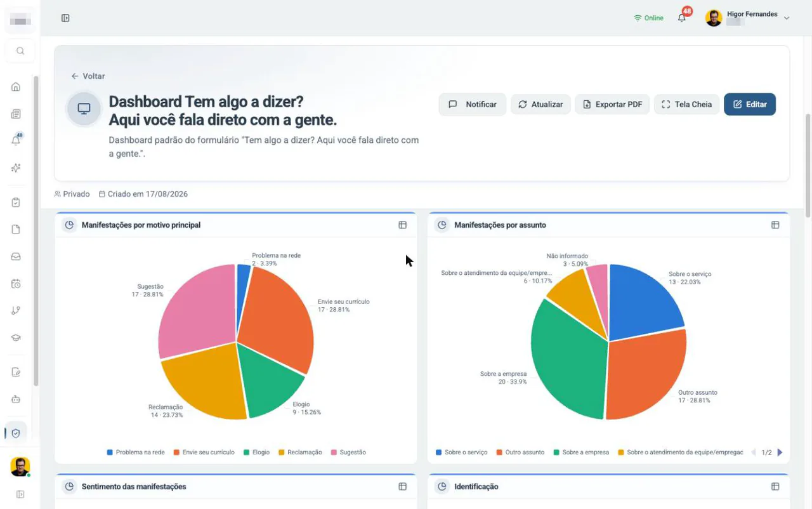Open the newspaper list icon in sidebar
The width and height of the screenshot is (812, 509).
[x=16, y=114]
